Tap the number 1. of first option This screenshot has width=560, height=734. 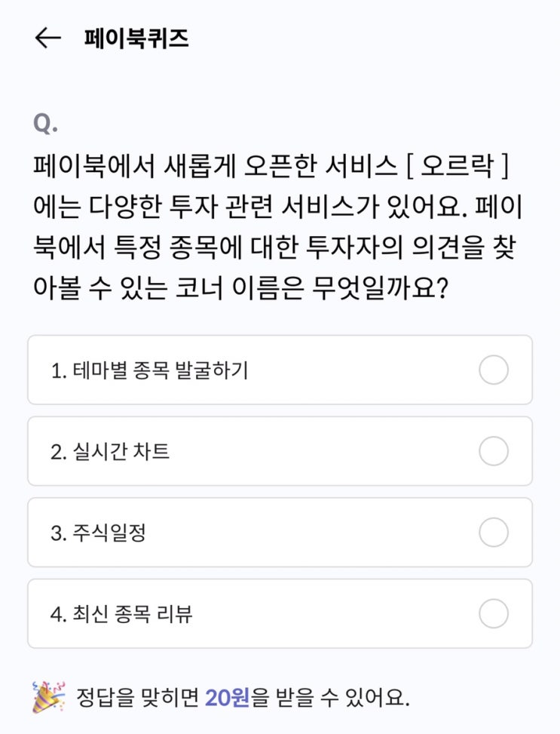tap(58, 371)
